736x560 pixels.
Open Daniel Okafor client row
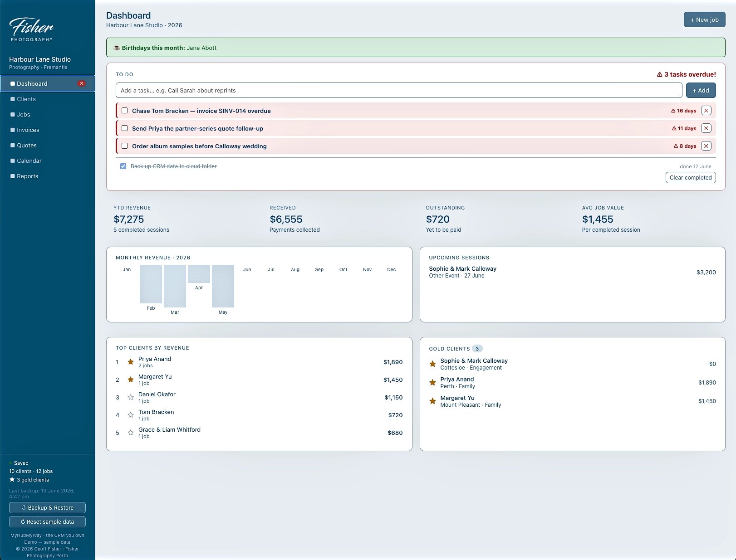259,397
